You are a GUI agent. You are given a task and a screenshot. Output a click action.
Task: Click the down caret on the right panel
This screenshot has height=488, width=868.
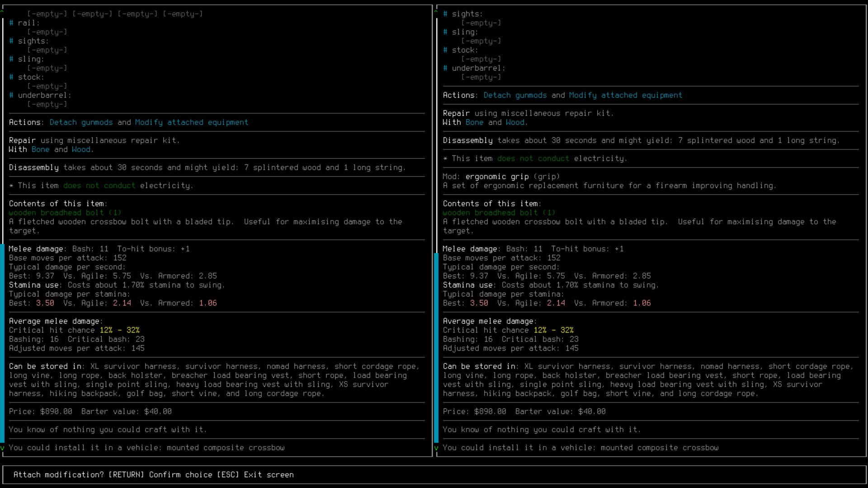point(436,448)
